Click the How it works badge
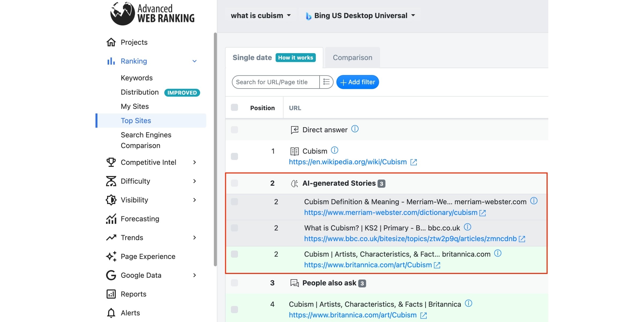 click(x=295, y=58)
